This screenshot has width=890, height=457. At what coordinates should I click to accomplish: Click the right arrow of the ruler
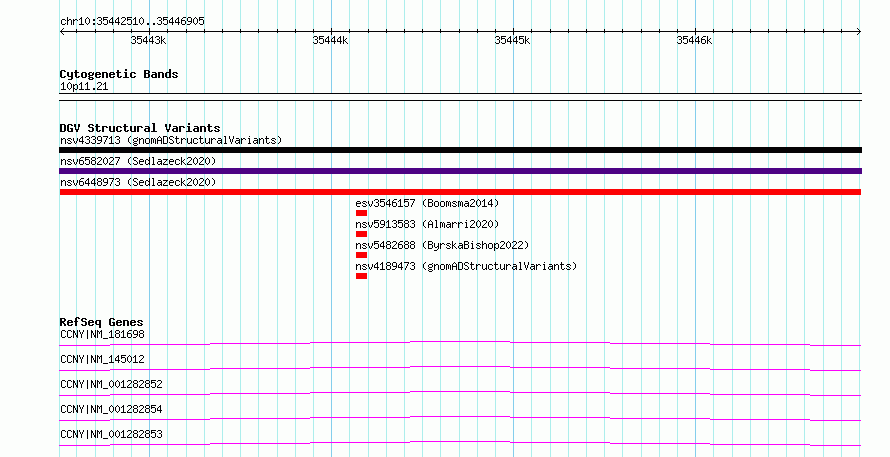tap(858, 32)
